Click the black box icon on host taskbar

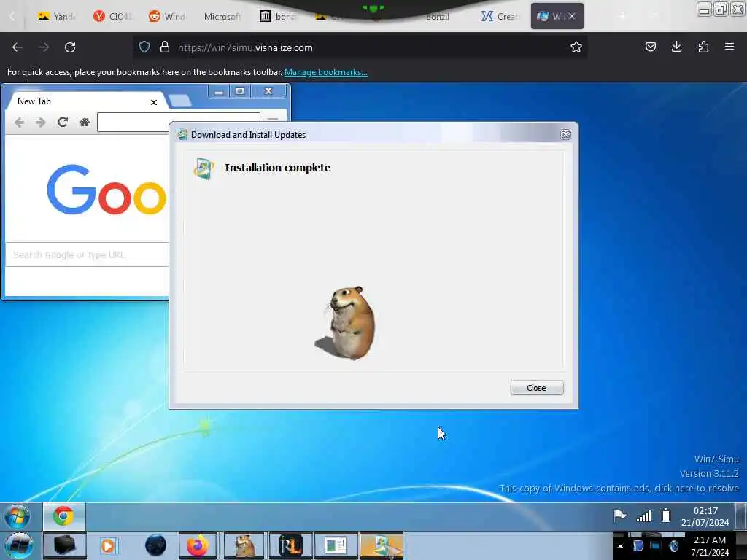(x=65, y=545)
